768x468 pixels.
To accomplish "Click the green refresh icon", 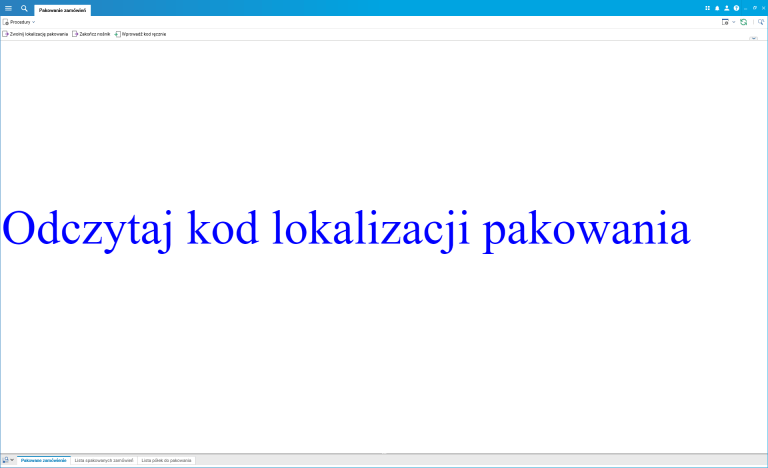I will (744, 22).
